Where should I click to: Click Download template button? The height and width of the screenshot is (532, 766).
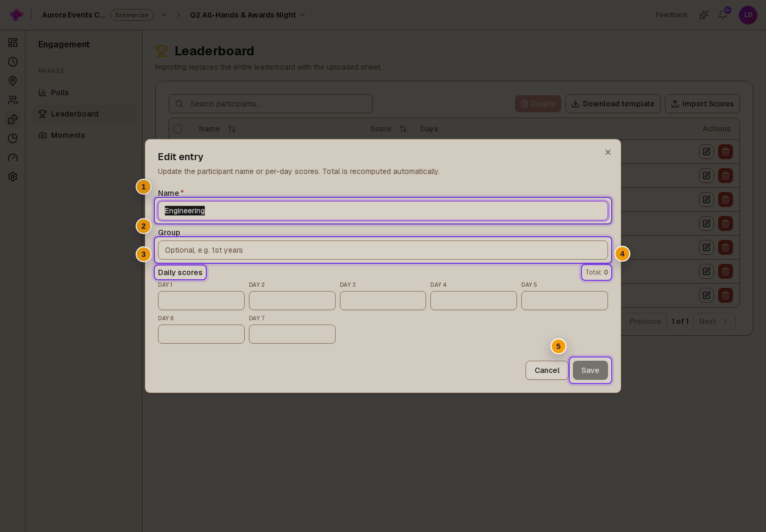click(613, 104)
